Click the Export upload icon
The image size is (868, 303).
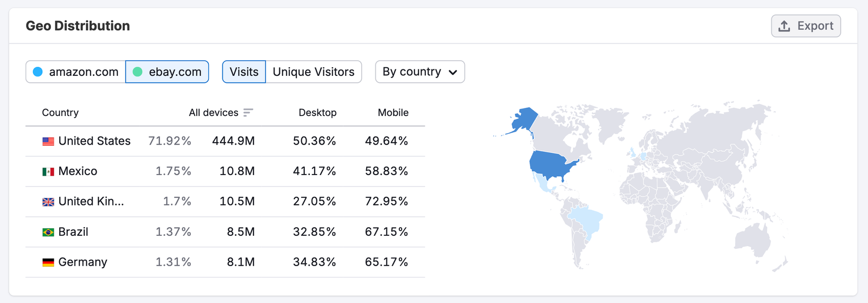tap(784, 26)
